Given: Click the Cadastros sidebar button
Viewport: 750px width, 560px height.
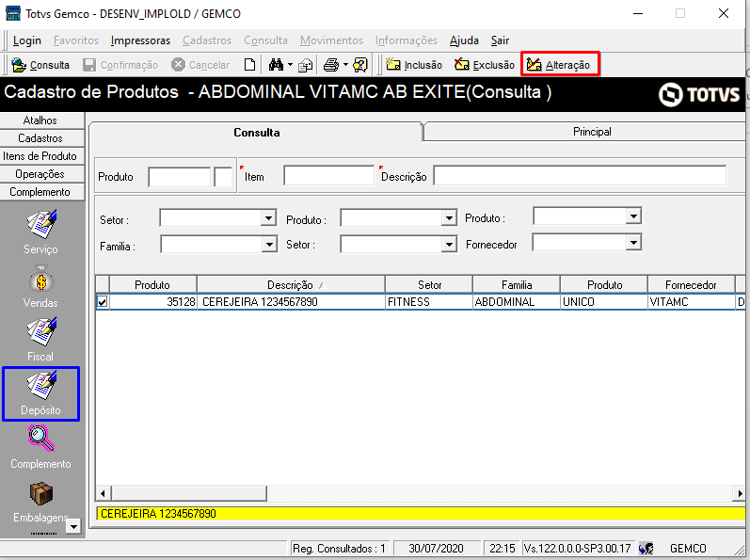Looking at the screenshot, I should [42, 138].
